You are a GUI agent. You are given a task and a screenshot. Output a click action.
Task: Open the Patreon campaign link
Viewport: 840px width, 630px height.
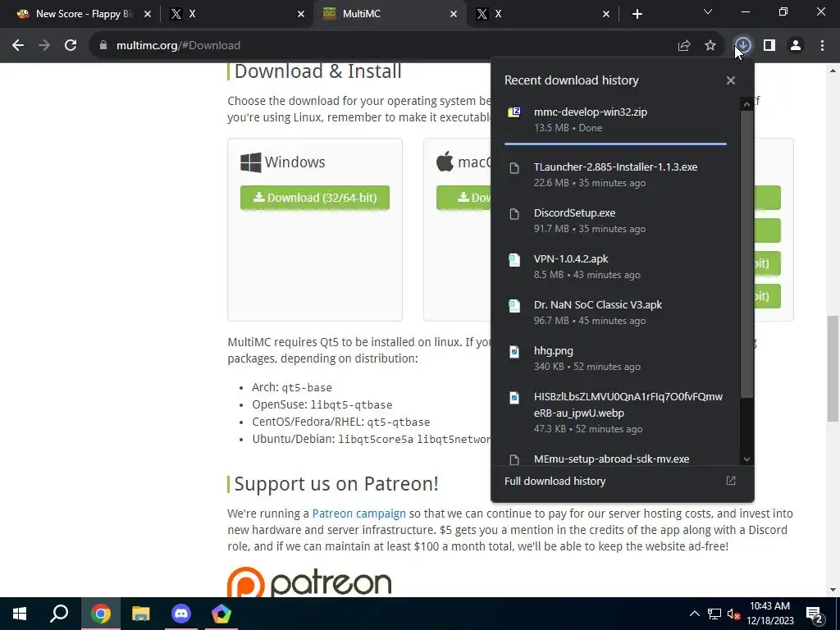pos(359,514)
